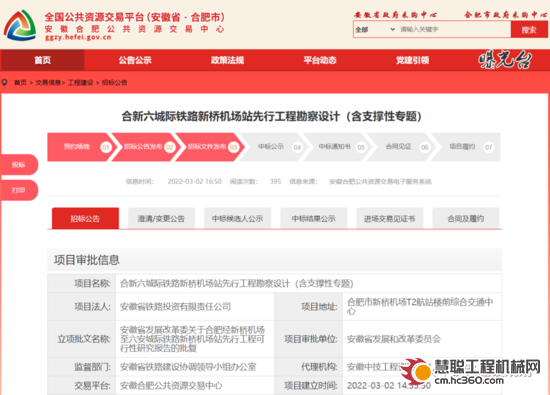Click 安徽合肥公共资源交易中心 table cell
The width and height of the screenshot is (550, 395).
click(x=195, y=386)
